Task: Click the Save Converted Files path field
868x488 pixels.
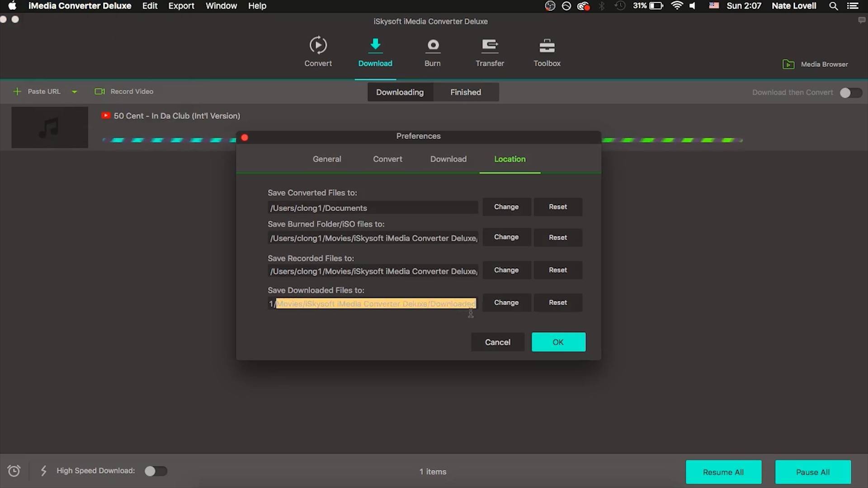Action: [373, 208]
